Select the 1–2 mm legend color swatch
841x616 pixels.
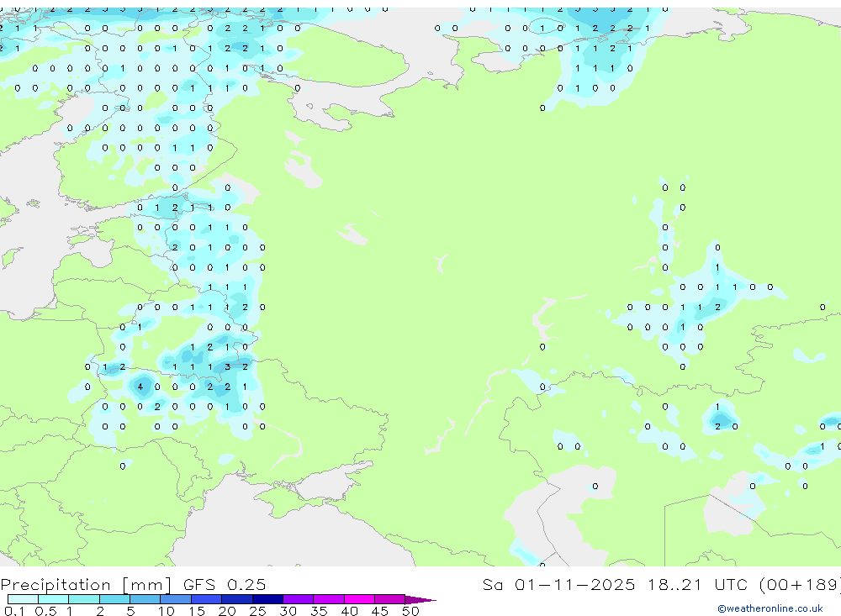(84, 599)
